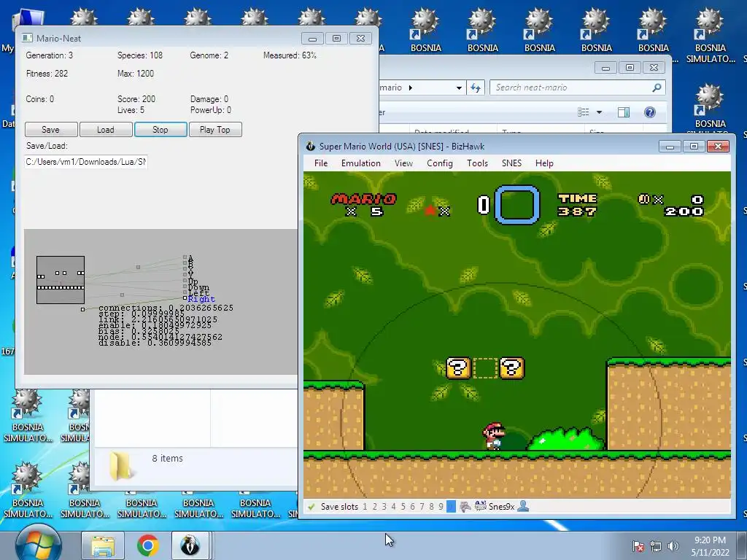The width and height of the screenshot is (747, 560).
Task: Select save slot 4 in BizHawk
Action: 393,507
